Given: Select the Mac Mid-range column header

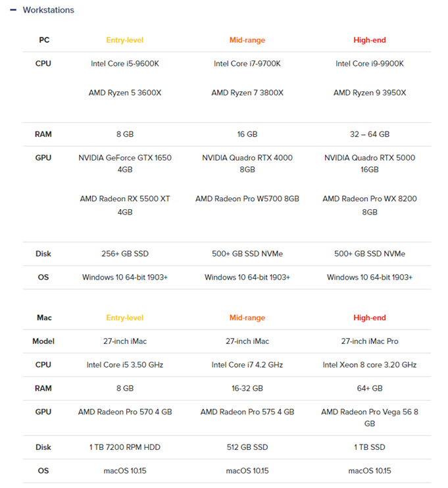Looking at the screenshot, I should pos(247,318).
